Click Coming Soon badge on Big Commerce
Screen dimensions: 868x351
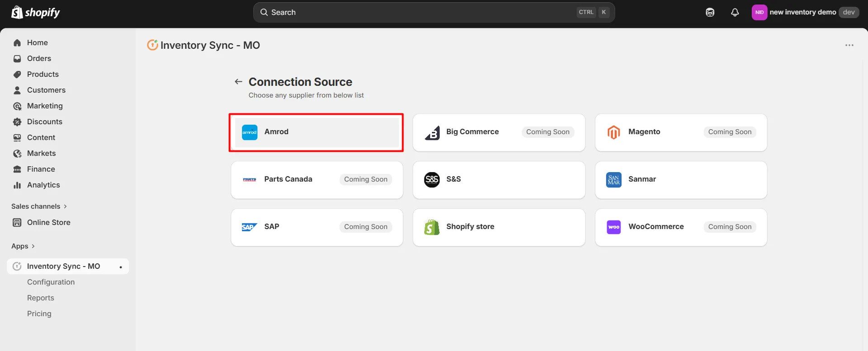click(x=548, y=132)
